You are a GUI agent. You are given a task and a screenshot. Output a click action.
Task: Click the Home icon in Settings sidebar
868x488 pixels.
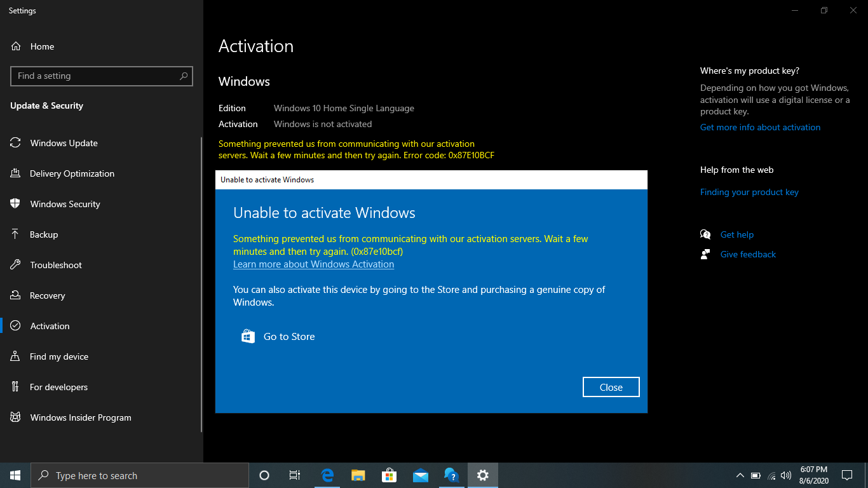[16, 46]
